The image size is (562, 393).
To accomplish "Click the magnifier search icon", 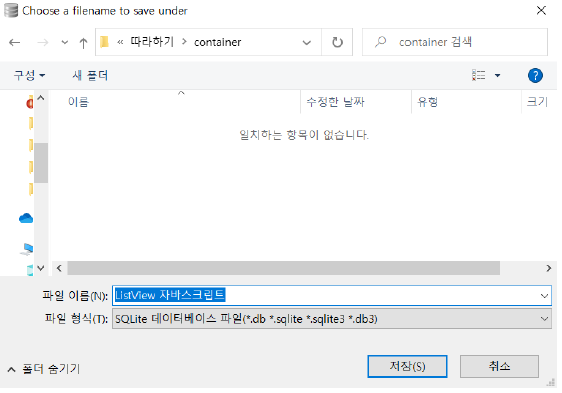I will click(380, 42).
